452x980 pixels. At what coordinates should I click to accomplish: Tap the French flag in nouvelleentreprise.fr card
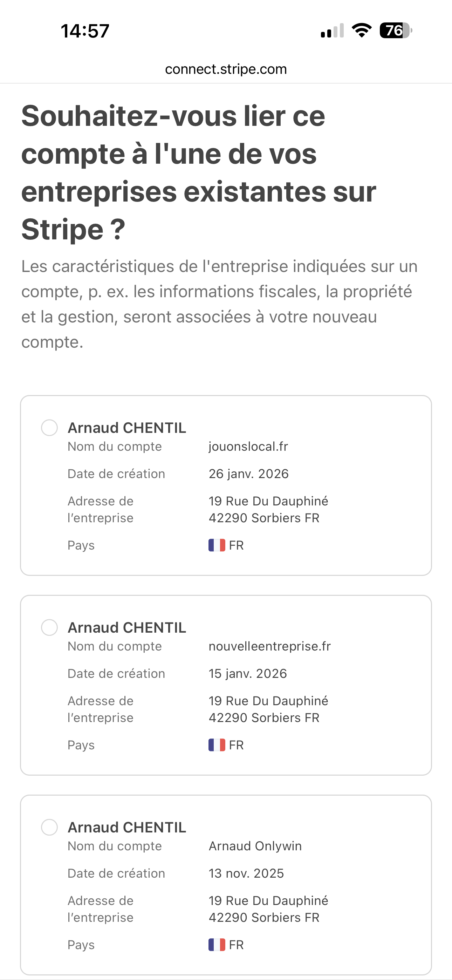217,745
